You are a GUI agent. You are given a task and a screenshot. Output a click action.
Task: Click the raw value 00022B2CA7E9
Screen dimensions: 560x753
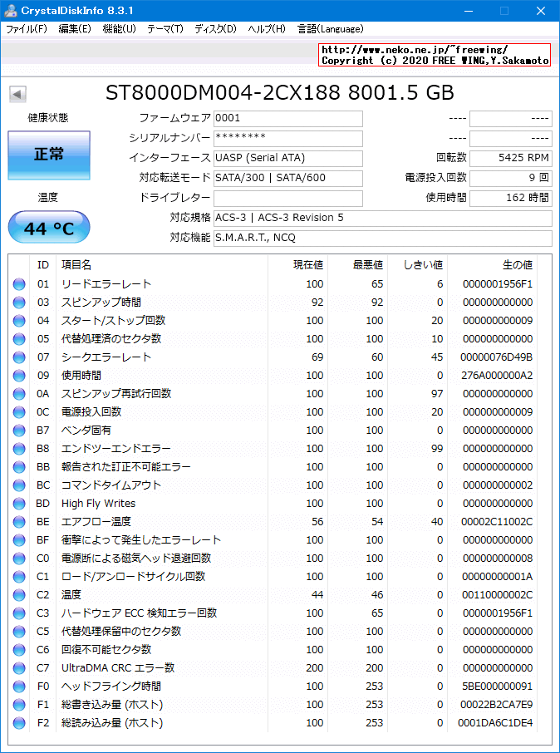pyautogui.click(x=497, y=705)
